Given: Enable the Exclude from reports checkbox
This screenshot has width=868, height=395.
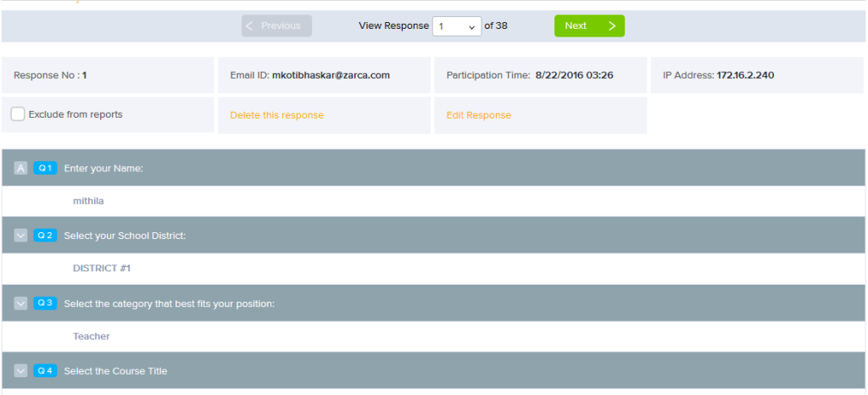Looking at the screenshot, I should tap(18, 114).
